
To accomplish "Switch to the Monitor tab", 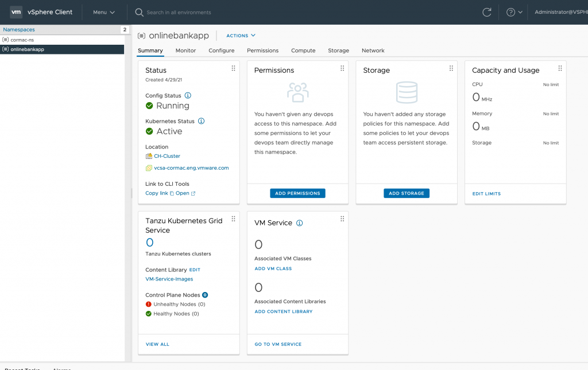I will [x=185, y=50].
